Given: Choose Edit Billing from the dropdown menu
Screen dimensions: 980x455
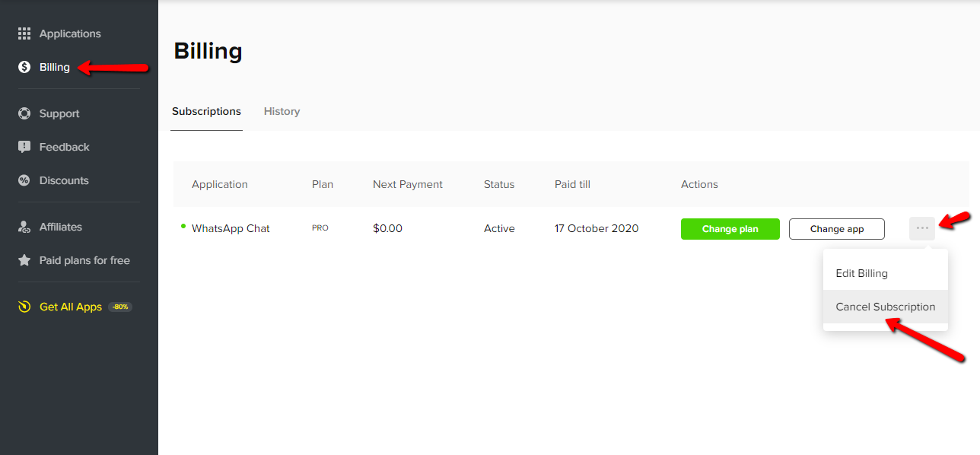Looking at the screenshot, I should click(861, 273).
